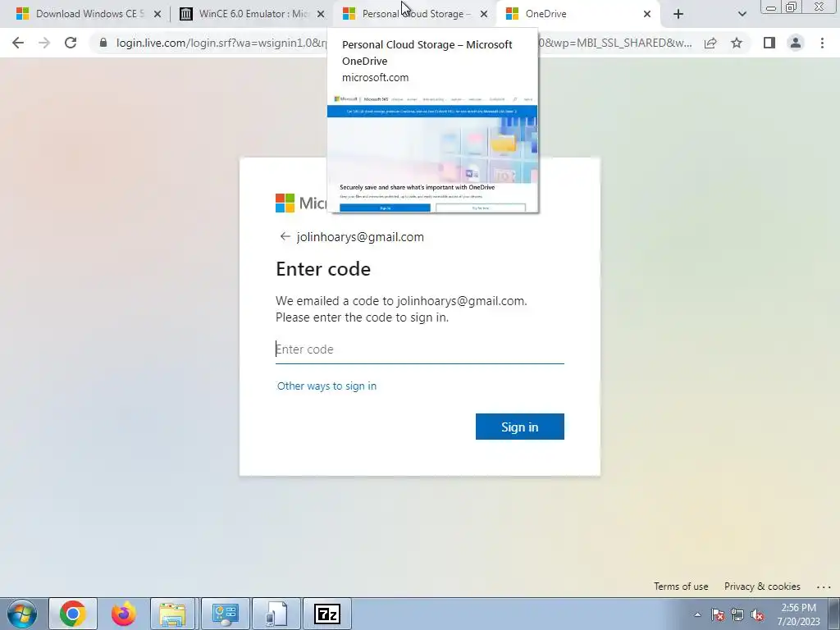The image size is (840, 630).
Task: Open Other ways to sign in
Action: [326, 386]
